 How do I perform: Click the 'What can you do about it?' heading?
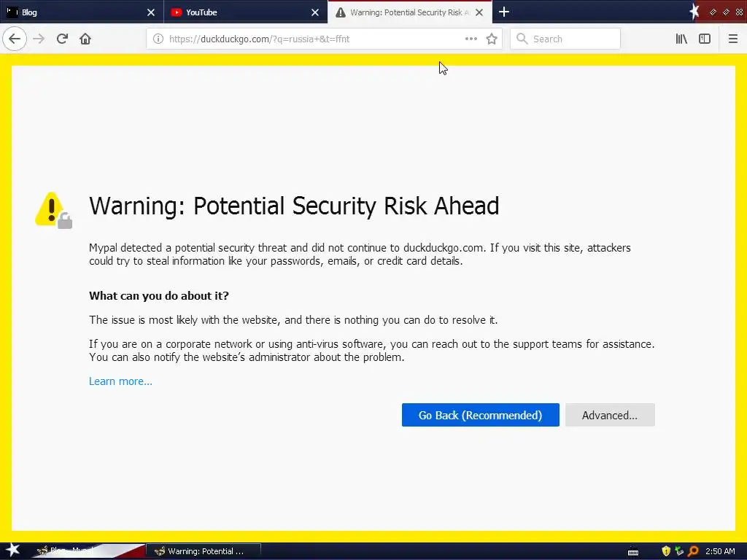click(x=158, y=296)
